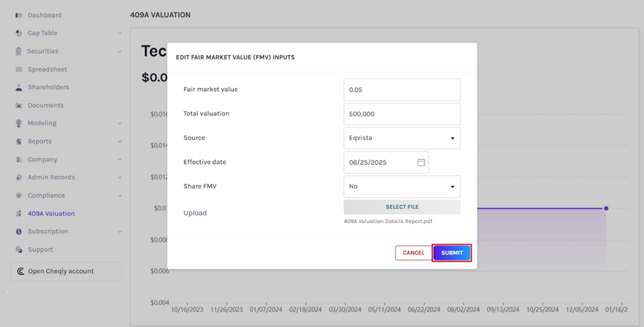
Task: Click the Edit Fair Market Value dialog title
Action: click(235, 57)
